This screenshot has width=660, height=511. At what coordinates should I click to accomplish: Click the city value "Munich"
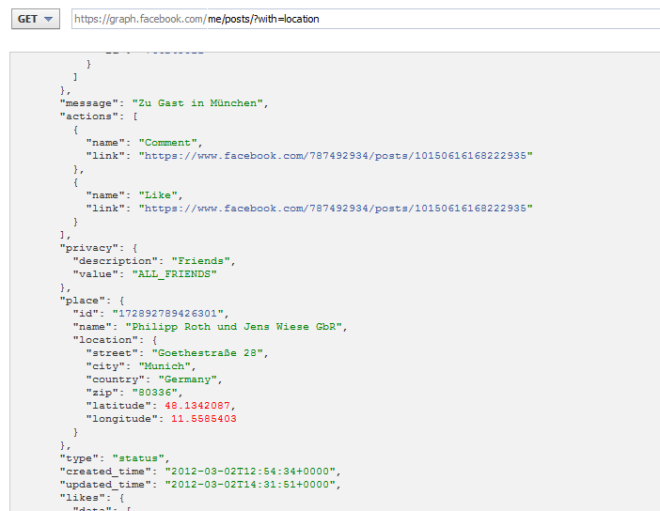pos(165,366)
